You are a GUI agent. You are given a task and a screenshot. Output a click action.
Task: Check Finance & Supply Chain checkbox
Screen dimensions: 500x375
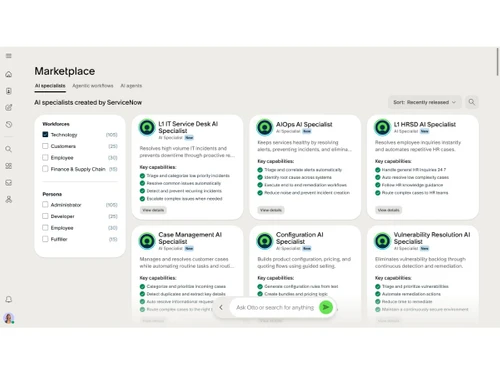45,169
